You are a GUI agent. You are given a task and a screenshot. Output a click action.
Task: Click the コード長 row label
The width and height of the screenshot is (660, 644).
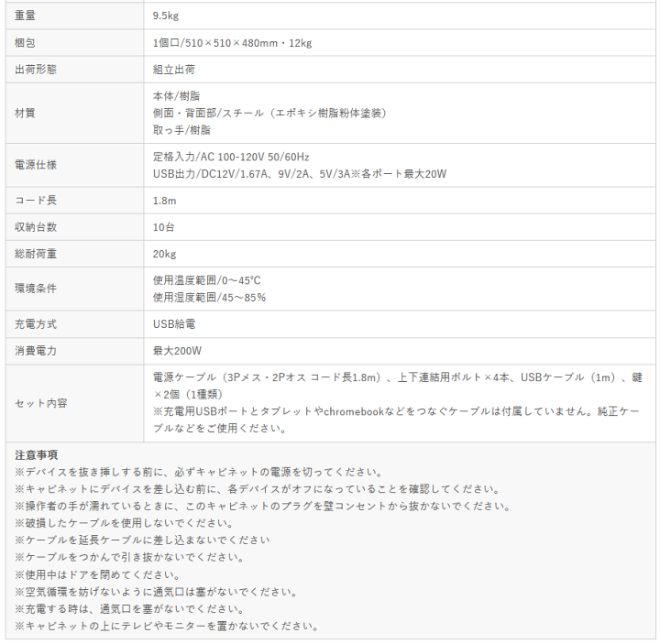(x=36, y=200)
